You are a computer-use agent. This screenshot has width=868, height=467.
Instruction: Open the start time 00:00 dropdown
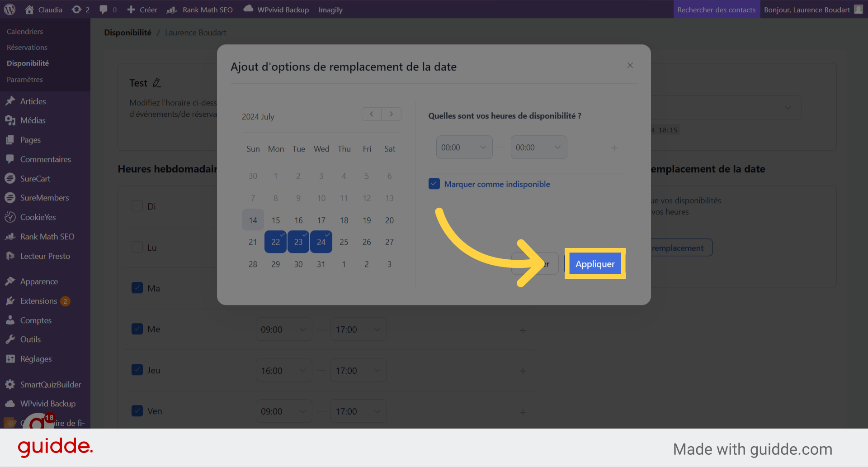pos(464,148)
